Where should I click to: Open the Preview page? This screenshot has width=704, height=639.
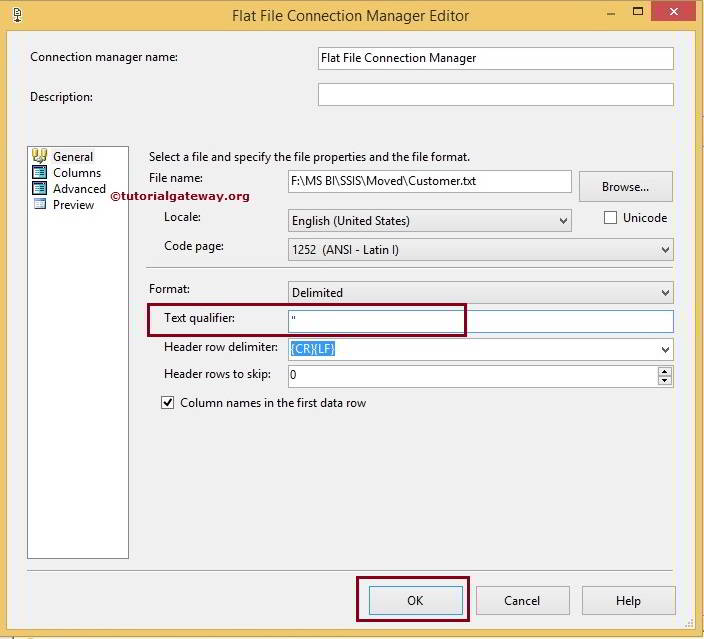pos(73,205)
